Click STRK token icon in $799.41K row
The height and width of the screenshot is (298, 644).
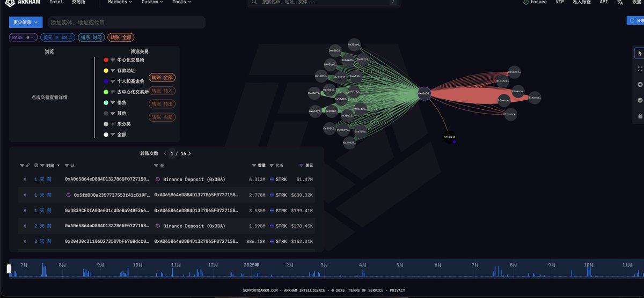click(272, 211)
